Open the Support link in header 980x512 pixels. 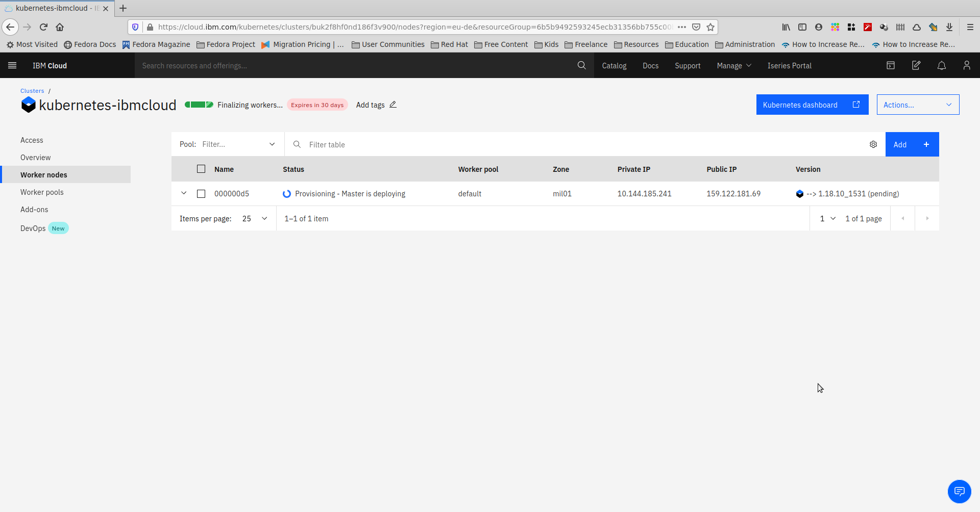point(688,65)
